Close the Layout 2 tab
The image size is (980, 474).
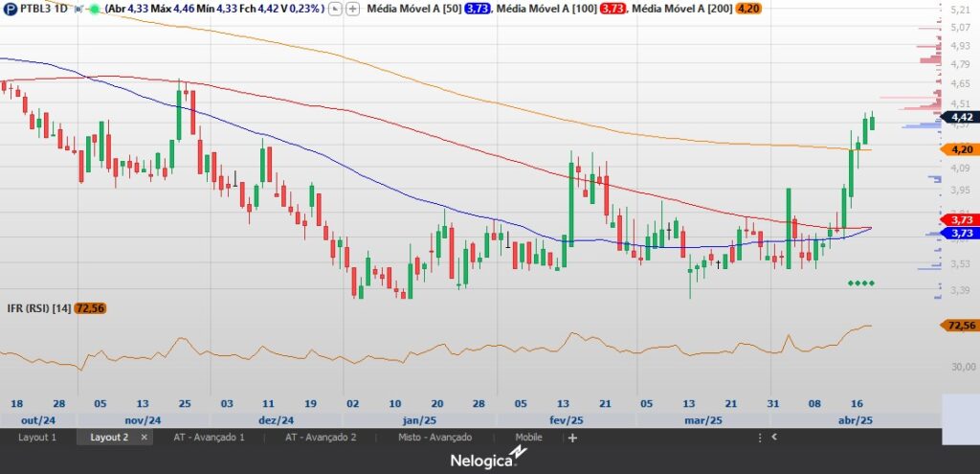coord(145,438)
